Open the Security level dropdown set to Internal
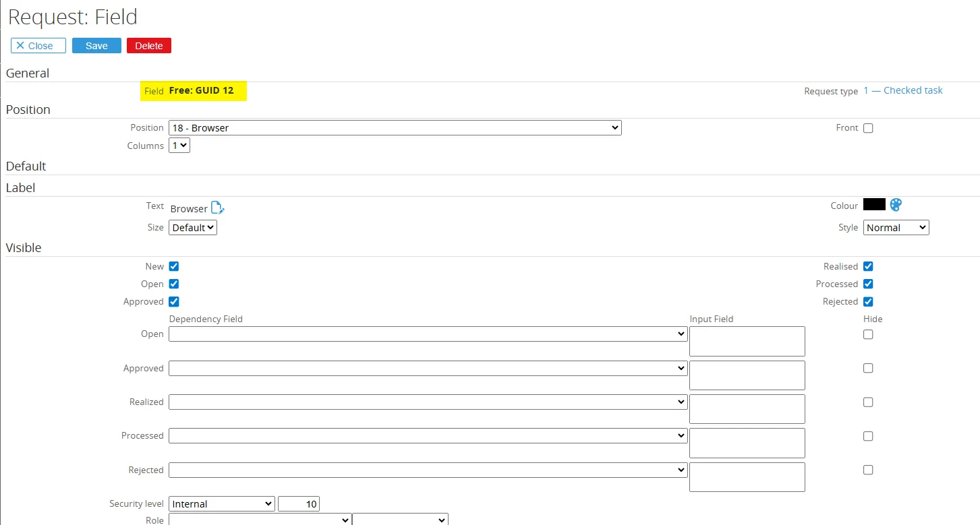The height and width of the screenshot is (525, 980). pyautogui.click(x=222, y=503)
